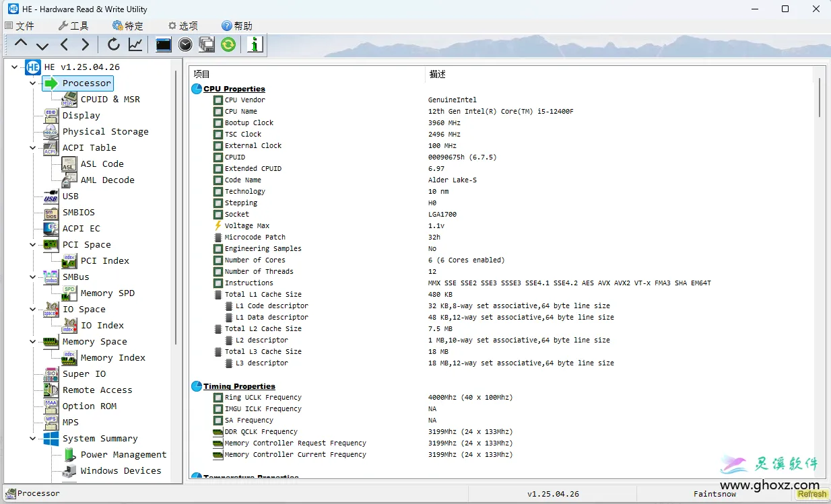The width and height of the screenshot is (831, 504).
Task: Select the Instructions row
Action: click(x=502, y=283)
